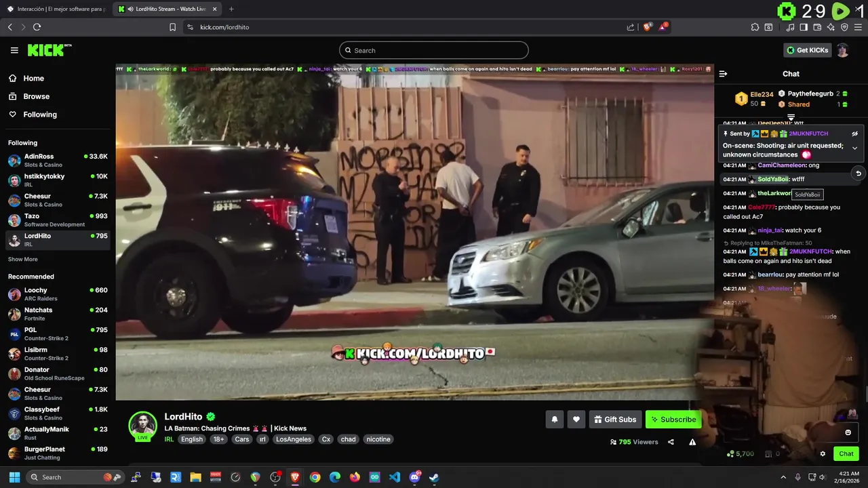Click CamiChameleon username in chat

(781, 165)
